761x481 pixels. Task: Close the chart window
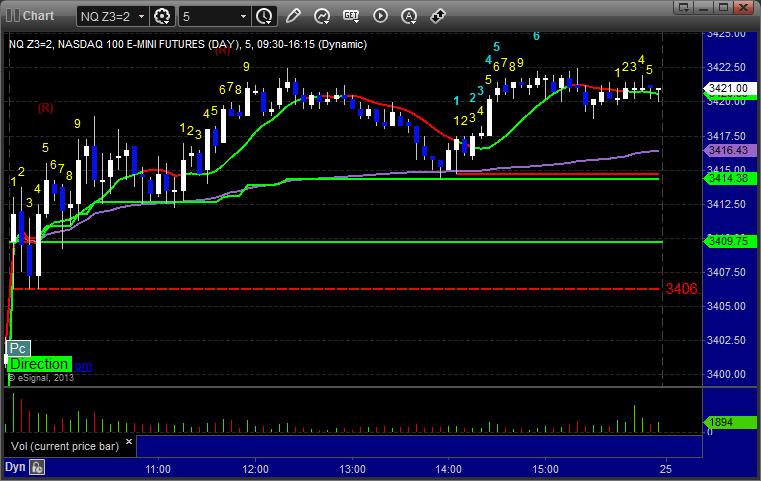point(744,7)
